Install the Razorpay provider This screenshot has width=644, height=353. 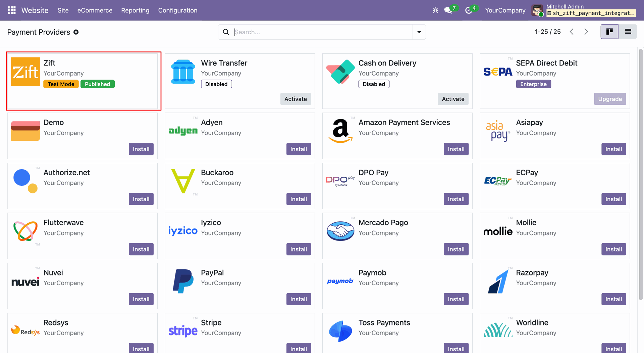click(613, 299)
